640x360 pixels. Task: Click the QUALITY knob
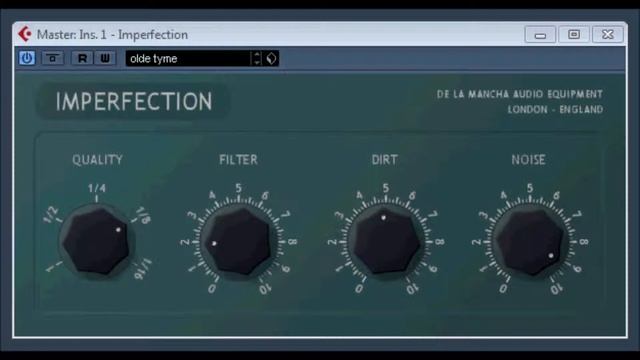pyautogui.click(x=96, y=241)
